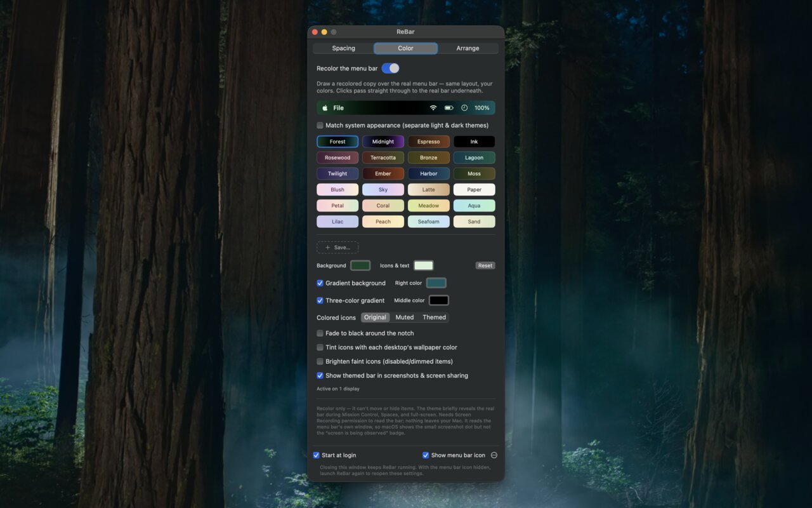The image size is (812, 508).
Task: Toggle the Recolor the menu bar switch
Action: point(390,68)
